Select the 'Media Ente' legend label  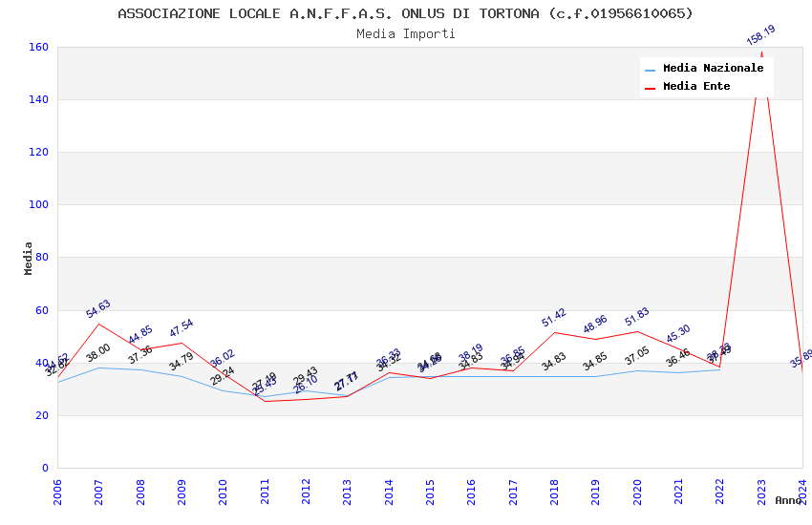click(696, 86)
